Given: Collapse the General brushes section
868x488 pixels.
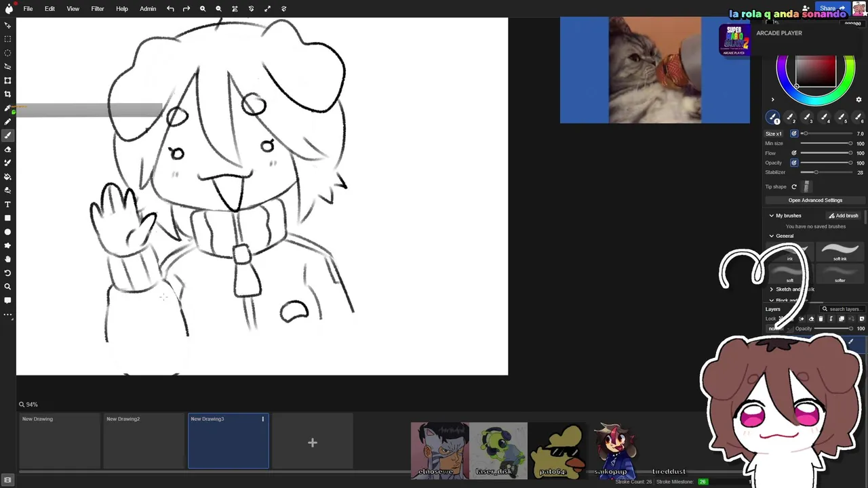Looking at the screenshot, I should click(771, 236).
